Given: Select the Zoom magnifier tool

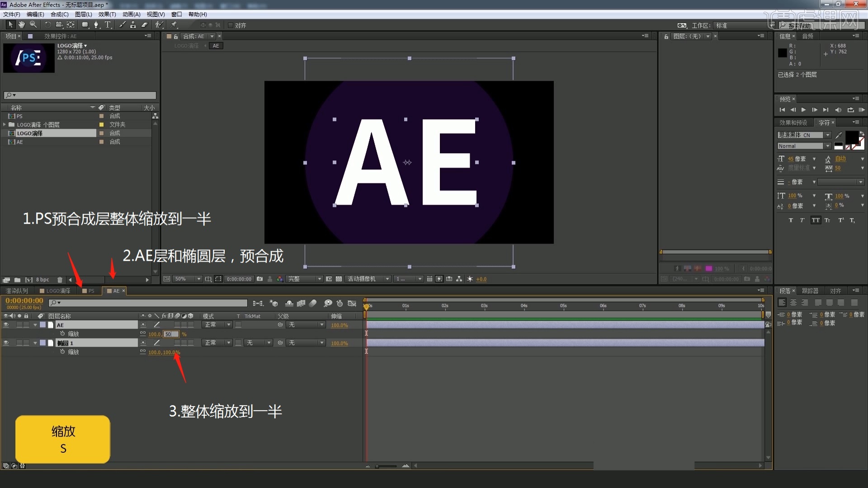Looking at the screenshot, I should (x=33, y=25).
